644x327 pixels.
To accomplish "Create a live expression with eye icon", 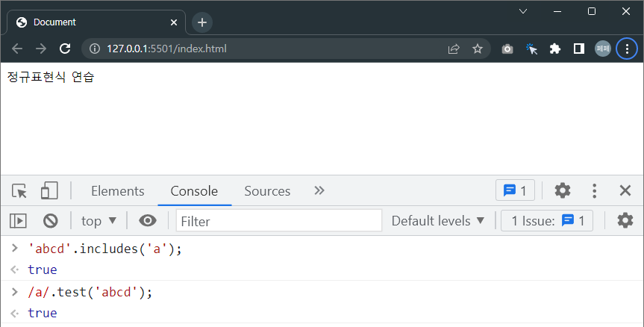I will click(148, 220).
